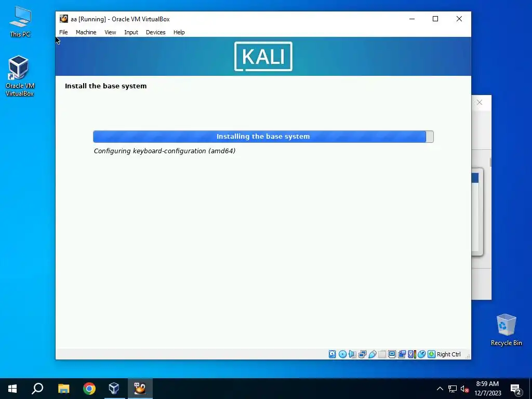Open the View menu

(x=110, y=32)
